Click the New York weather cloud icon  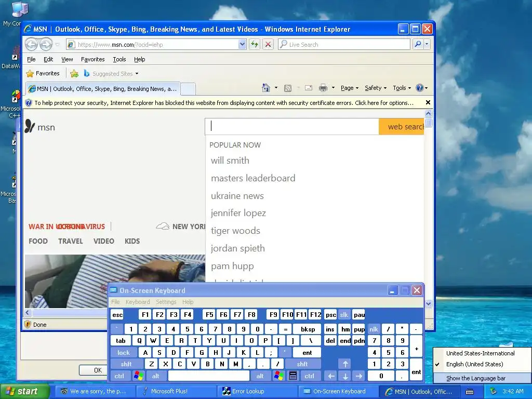[x=163, y=227]
